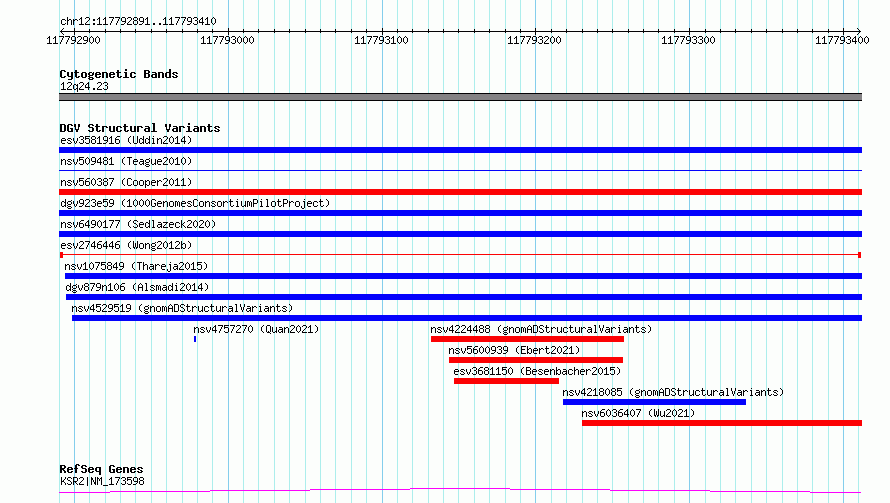Image resolution: width=890 pixels, height=503 pixels.
Task: Open nsv1075849 (Thareja2015) variant label
Action: 136,266
